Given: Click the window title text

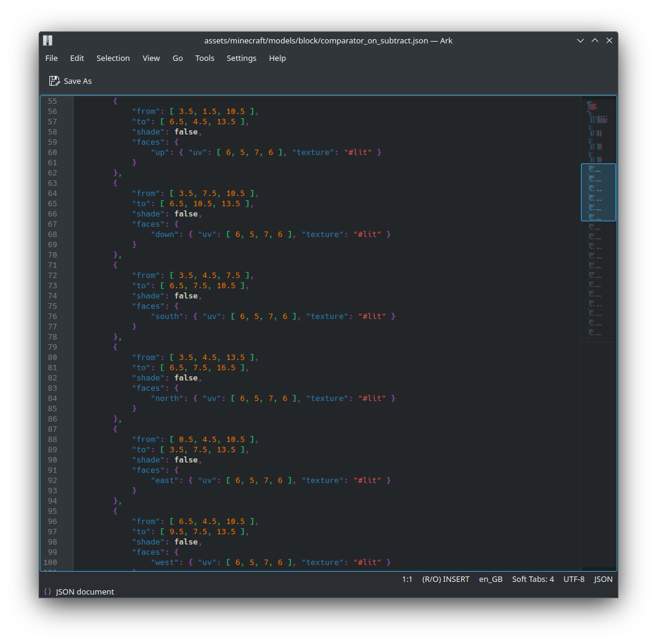Looking at the screenshot, I should 328,40.
